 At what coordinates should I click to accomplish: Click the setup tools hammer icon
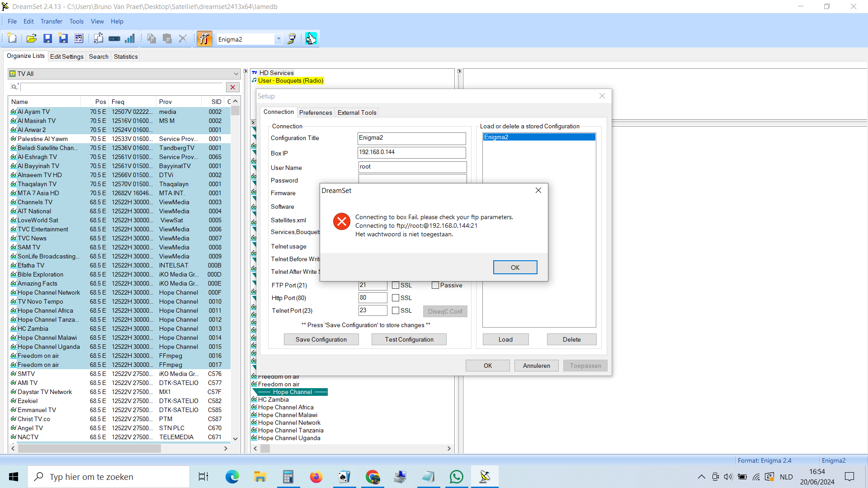(x=204, y=39)
